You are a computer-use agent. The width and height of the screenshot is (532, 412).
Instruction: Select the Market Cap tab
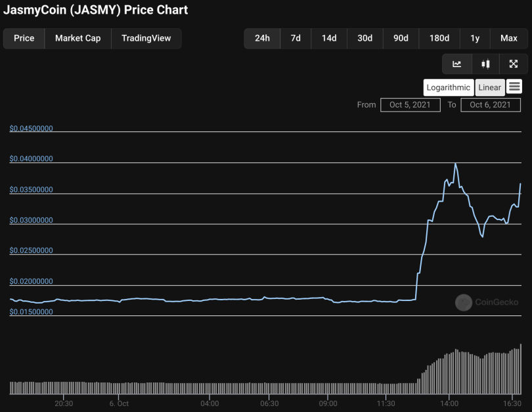pyautogui.click(x=78, y=38)
